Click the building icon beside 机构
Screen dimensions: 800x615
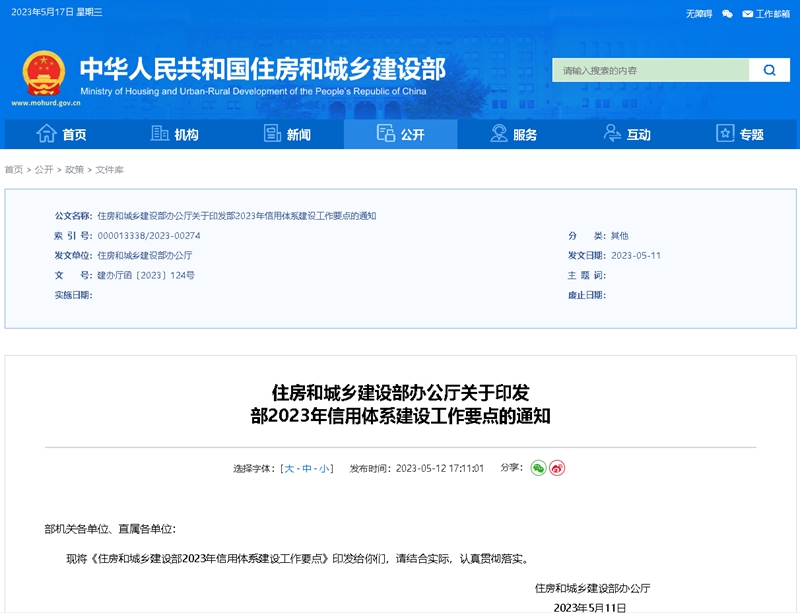point(160,134)
